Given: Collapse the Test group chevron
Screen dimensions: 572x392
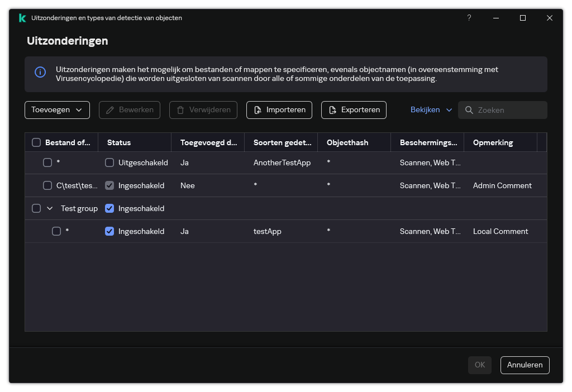Looking at the screenshot, I should click(50, 208).
